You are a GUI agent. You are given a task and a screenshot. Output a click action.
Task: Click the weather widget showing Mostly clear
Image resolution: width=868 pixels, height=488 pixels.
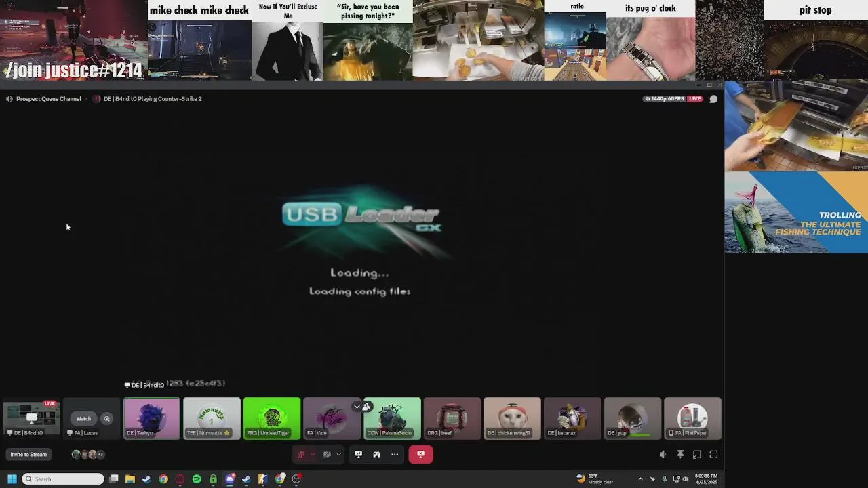(x=595, y=479)
